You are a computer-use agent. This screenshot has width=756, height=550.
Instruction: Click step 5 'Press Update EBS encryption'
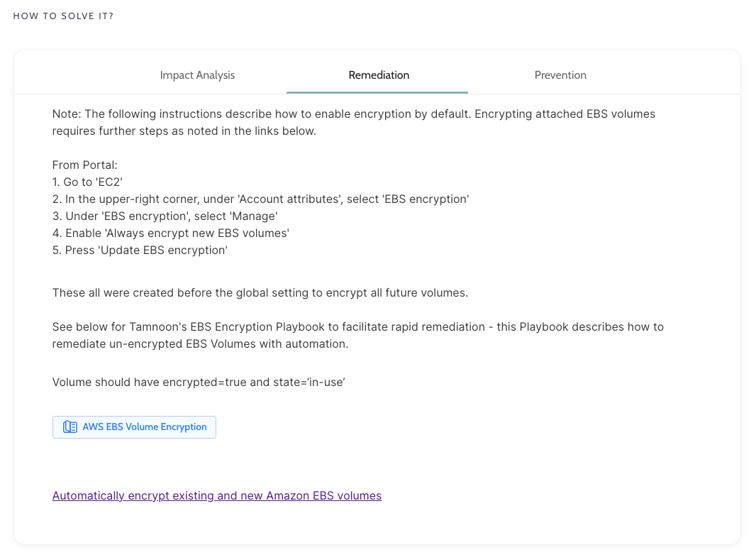point(140,251)
